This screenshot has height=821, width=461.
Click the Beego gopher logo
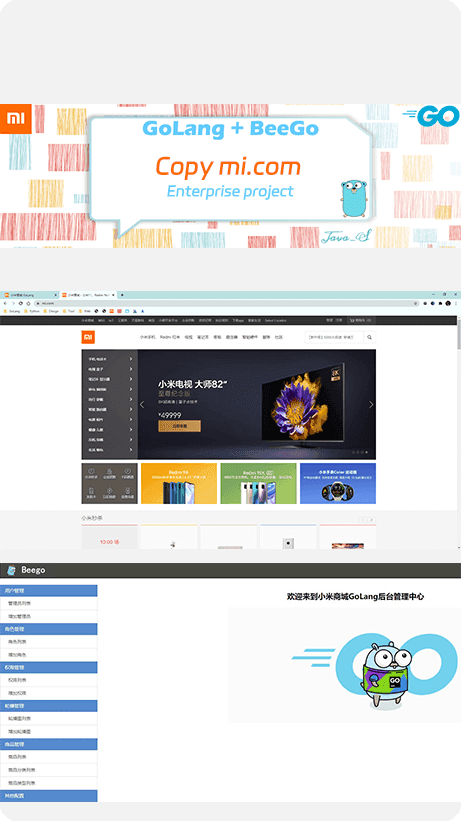tap(12, 570)
